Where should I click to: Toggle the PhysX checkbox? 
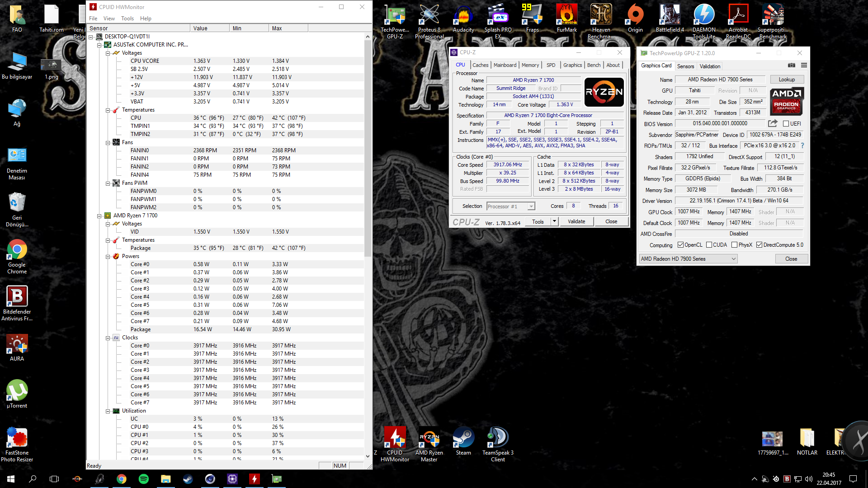734,245
